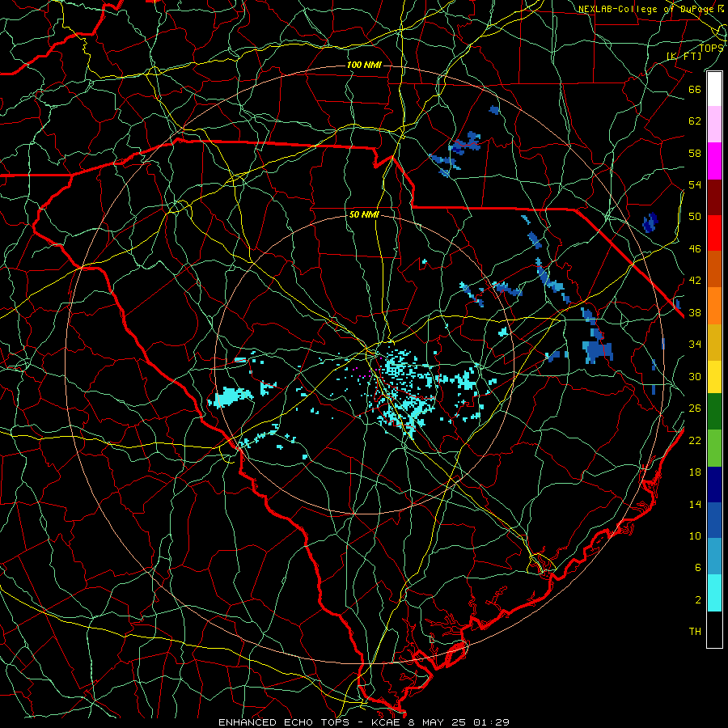Image resolution: width=728 pixels, height=728 pixels.
Task: Click the dark green legend swatch
Action: (714, 412)
